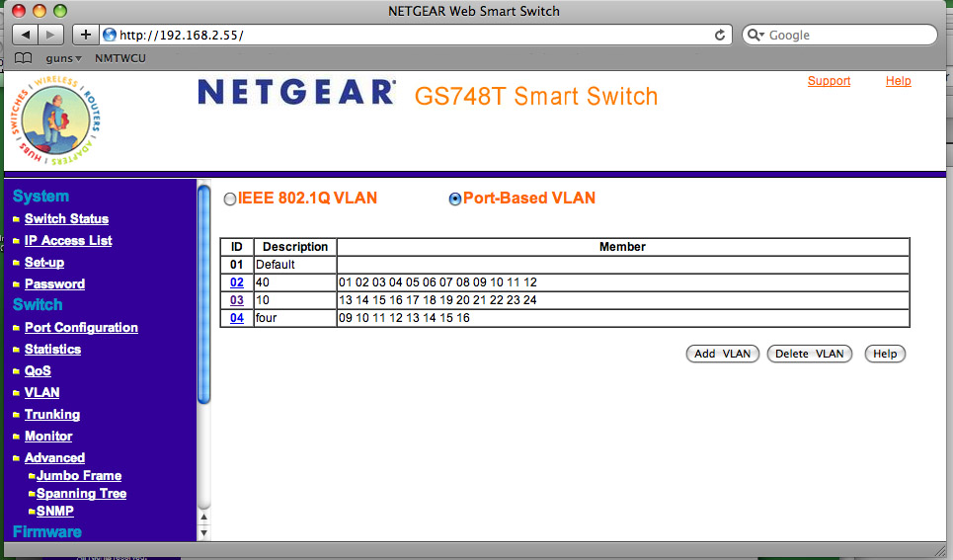Open Spanning Tree settings

click(81, 494)
